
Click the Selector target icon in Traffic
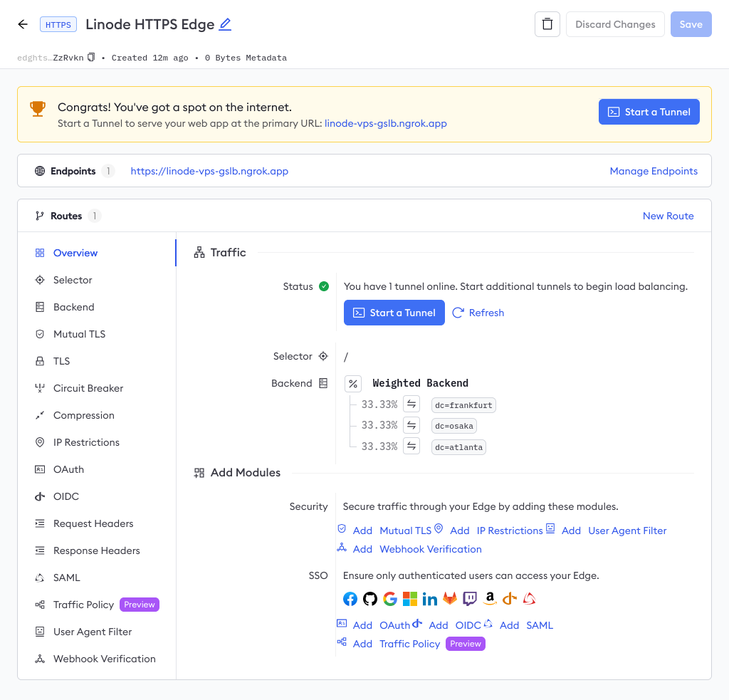pos(323,356)
